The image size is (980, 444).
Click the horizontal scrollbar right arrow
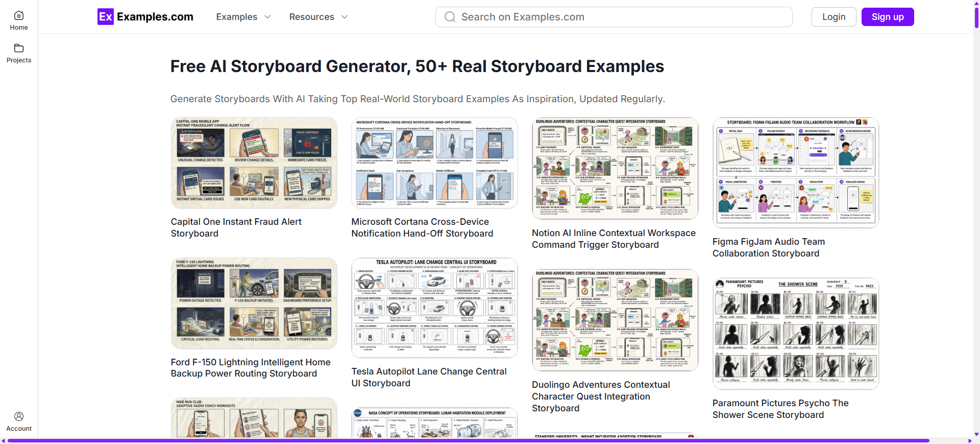tap(970, 440)
